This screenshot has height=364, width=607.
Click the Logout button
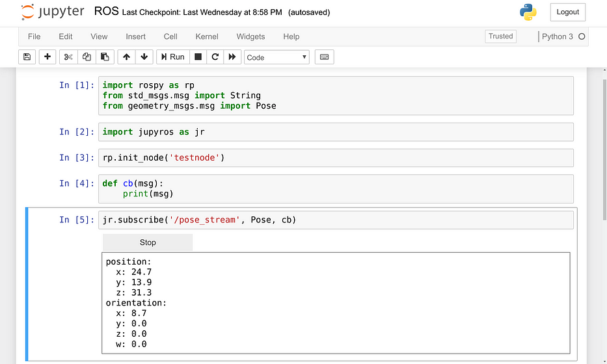(567, 12)
